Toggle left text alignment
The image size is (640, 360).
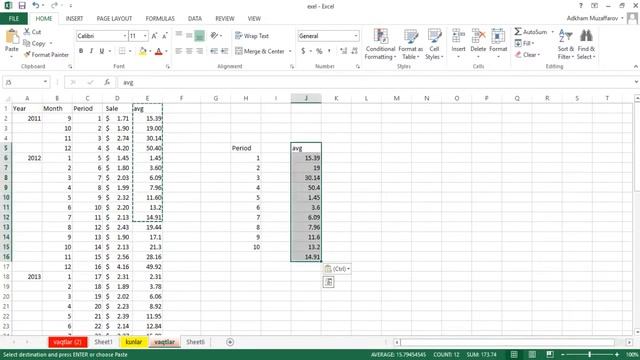[x=179, y=51]
